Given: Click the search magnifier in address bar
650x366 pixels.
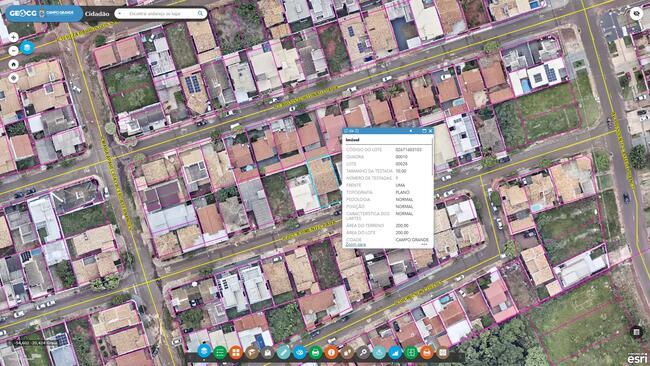Looking at the screenshot, I should click(201, 14).
